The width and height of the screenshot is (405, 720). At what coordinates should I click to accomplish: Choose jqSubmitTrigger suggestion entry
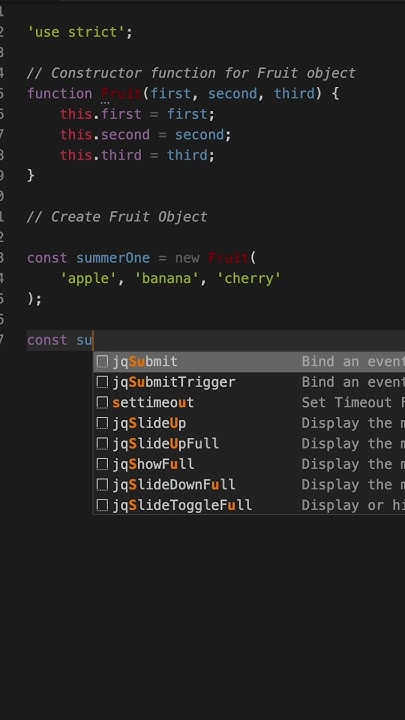tap(249, 382)
